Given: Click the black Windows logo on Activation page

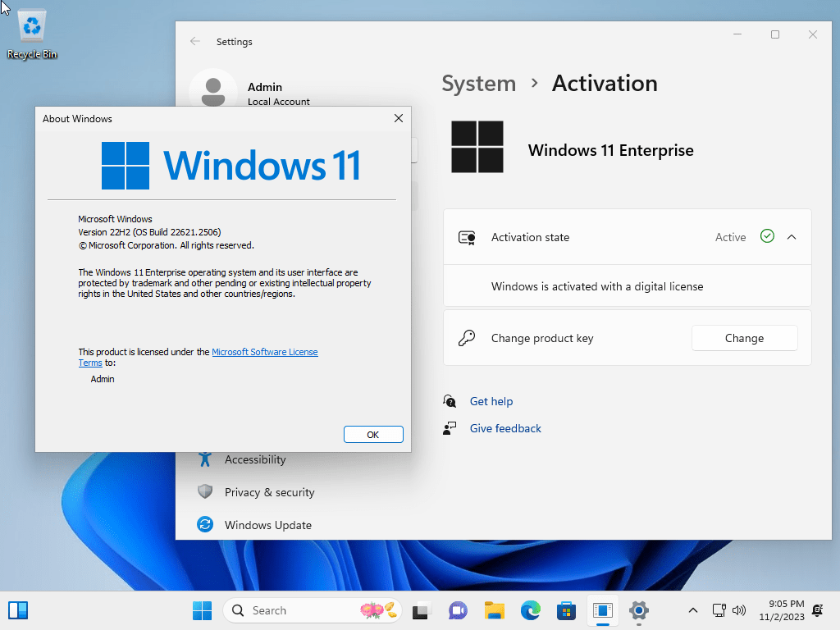Looking at the screenshot, I should tap(477, 147).
